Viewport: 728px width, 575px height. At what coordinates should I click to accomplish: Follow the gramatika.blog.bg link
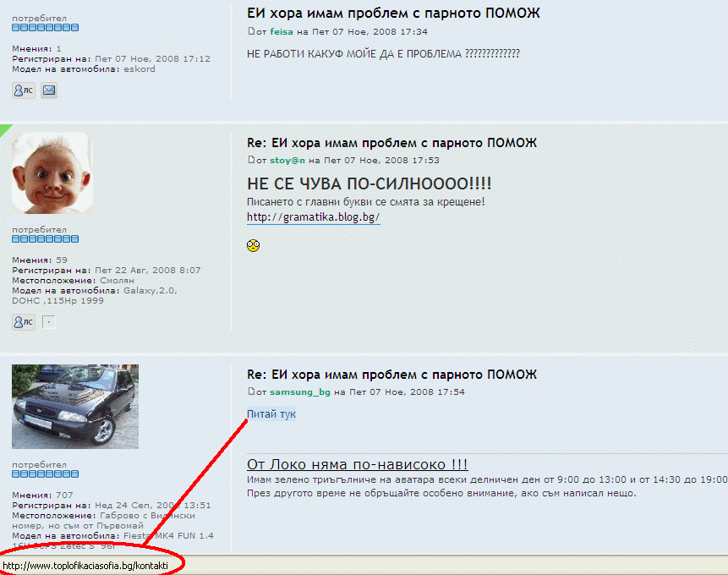click(x=313, y=217)
